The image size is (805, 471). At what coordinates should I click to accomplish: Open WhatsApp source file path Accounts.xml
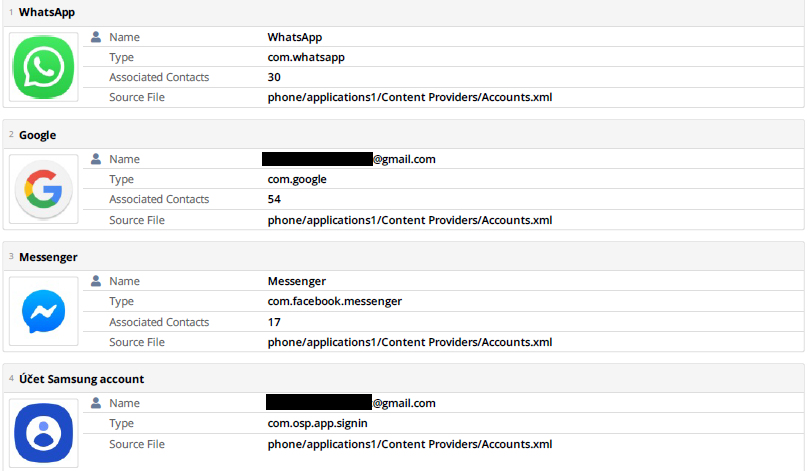click(410, 97)
